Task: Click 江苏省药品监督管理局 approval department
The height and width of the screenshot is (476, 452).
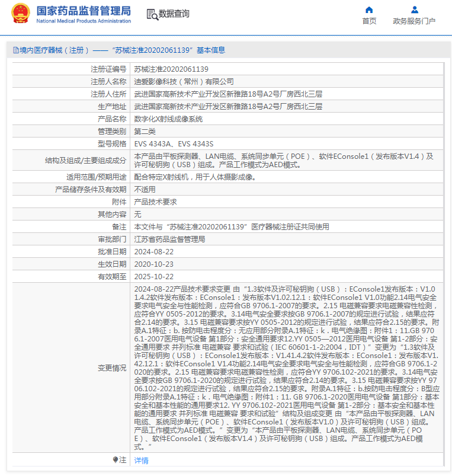Action: click(x=169, y=239)
